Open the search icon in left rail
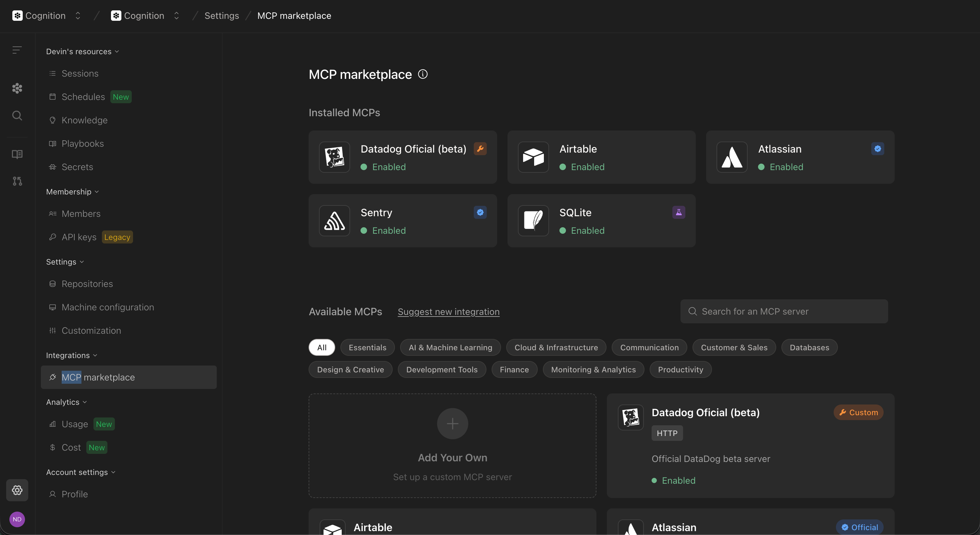This screenshot has height=535, width=980. 17,115
